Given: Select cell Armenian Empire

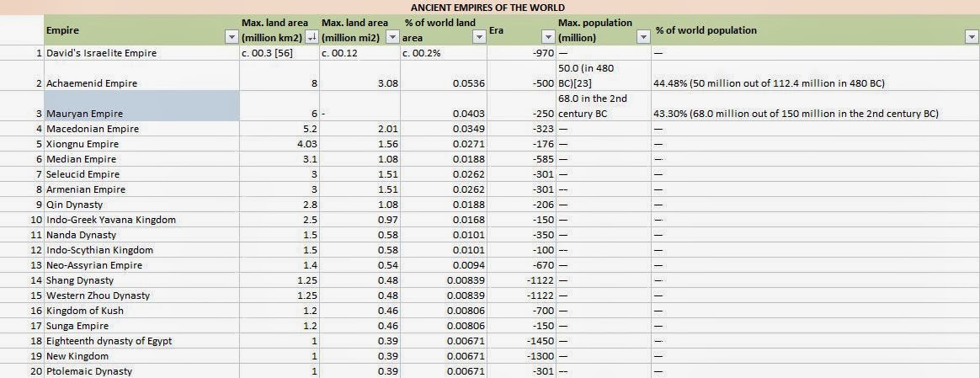Looking at the screenshot, I should pos(141,189).
